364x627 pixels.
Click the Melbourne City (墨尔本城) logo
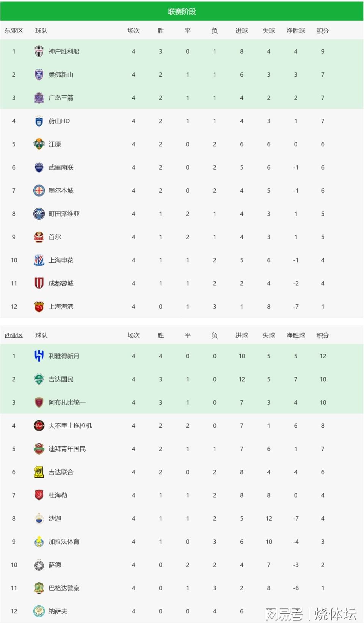[39, 191]
